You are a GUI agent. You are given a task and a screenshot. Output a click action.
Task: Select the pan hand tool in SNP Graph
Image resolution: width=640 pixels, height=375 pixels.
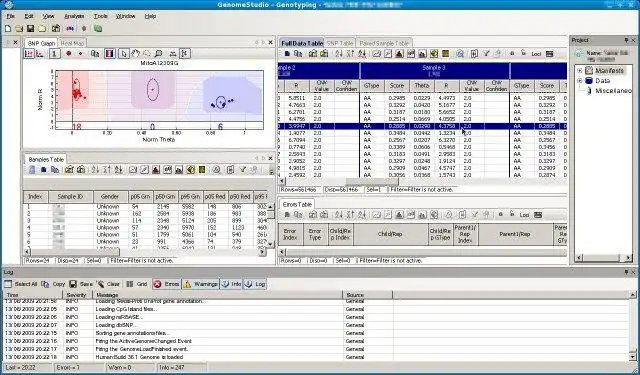pyautogui.click(x=136, y=53)
